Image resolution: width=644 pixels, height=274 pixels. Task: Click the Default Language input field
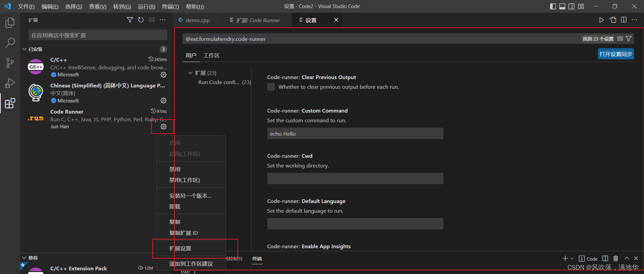[355, 224]
